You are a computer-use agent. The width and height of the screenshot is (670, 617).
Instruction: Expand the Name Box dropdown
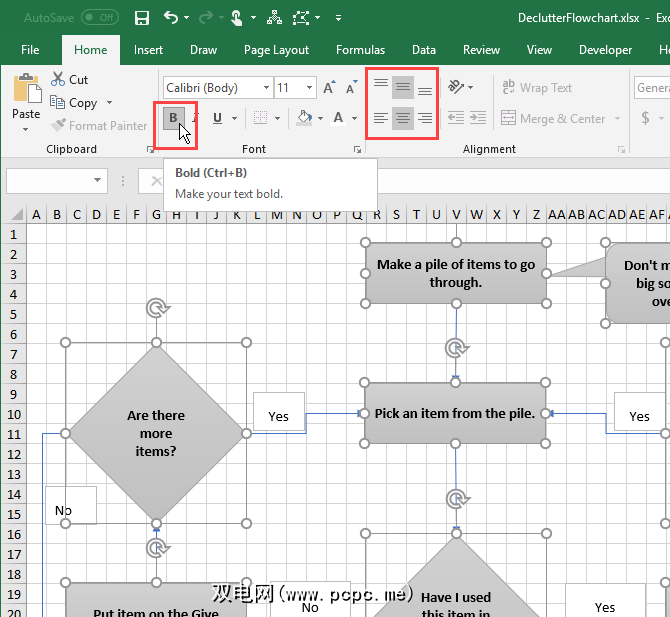pyautogui.click(x=97, y=180)
